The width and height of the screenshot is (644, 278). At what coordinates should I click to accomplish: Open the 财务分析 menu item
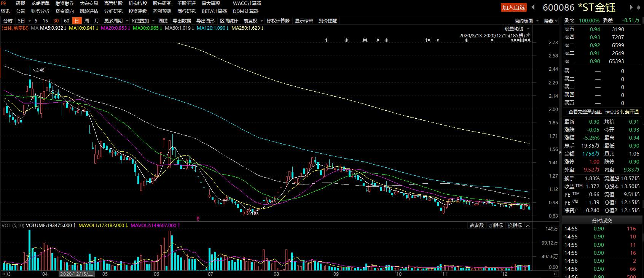[x=40, y=11]
